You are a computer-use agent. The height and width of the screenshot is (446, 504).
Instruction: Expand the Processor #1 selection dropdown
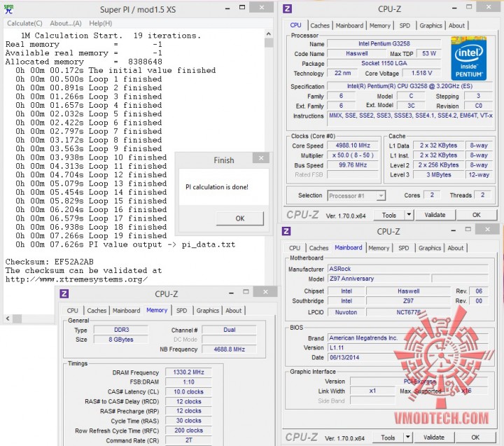click(381, 195)
